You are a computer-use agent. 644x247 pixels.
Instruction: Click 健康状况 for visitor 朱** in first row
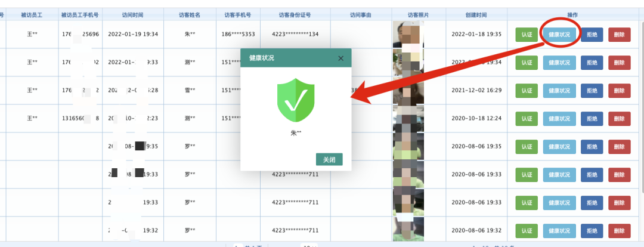tap(559, 35)
